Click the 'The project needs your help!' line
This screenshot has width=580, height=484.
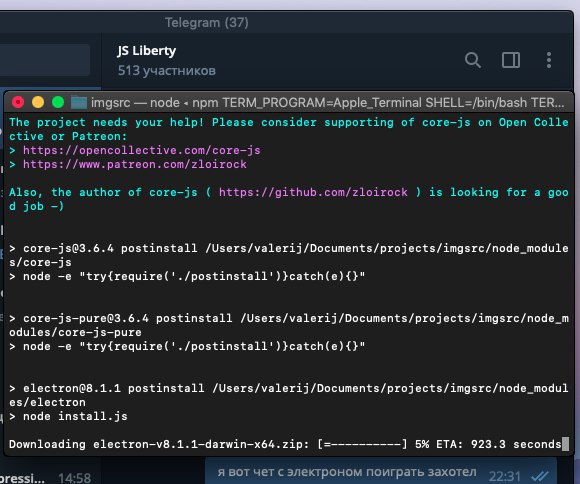(289, 129)
